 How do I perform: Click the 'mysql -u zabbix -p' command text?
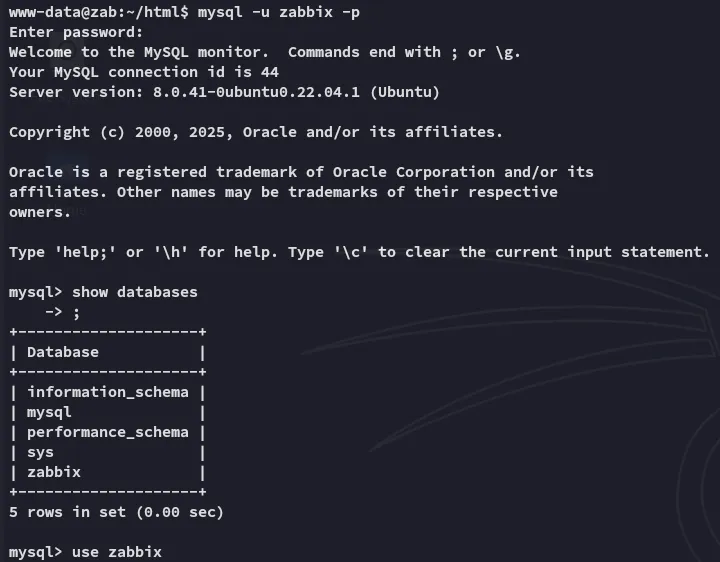tap(279, 12)
